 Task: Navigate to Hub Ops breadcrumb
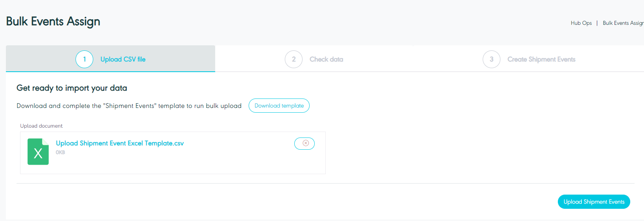(581, 23)
